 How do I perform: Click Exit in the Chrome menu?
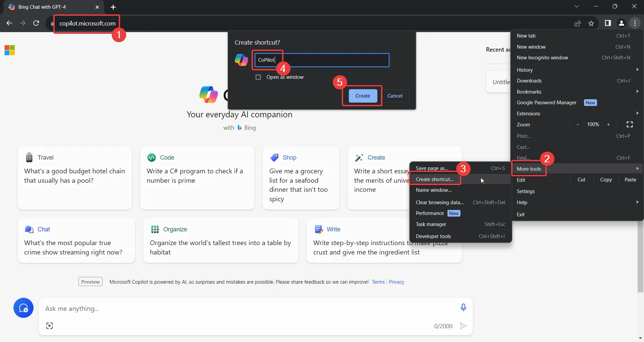click(x=577, y=214)
